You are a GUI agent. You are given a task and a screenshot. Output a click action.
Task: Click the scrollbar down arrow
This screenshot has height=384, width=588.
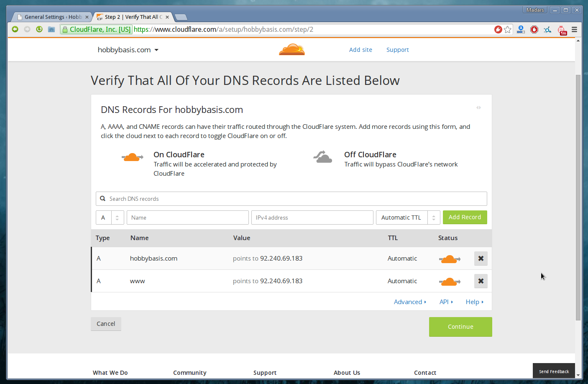[578, 375]
